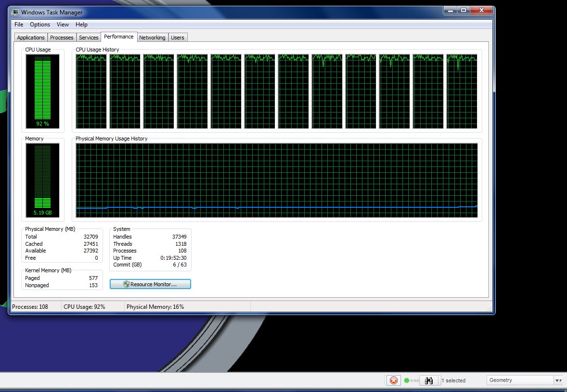Switch to the Services tab
Image resolution: width=567 pixels, height=392 pixels.
(x=89, y=38)
